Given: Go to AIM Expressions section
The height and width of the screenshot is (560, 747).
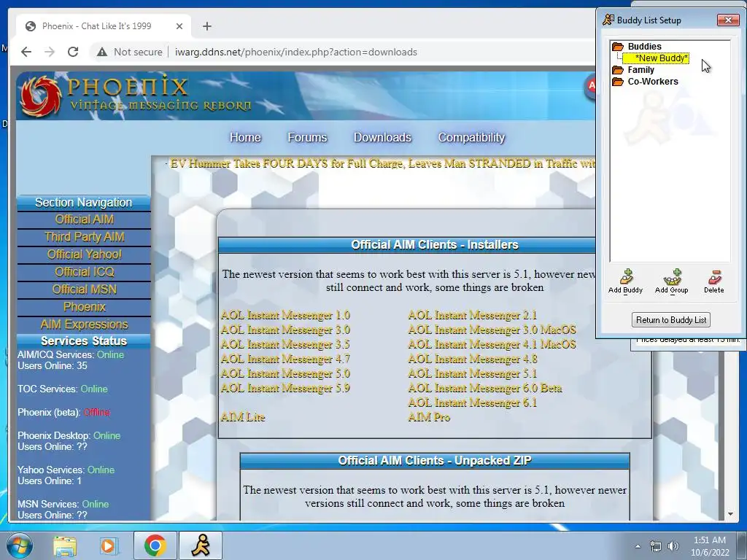Looking at the screenshot, I should (84, 324).
